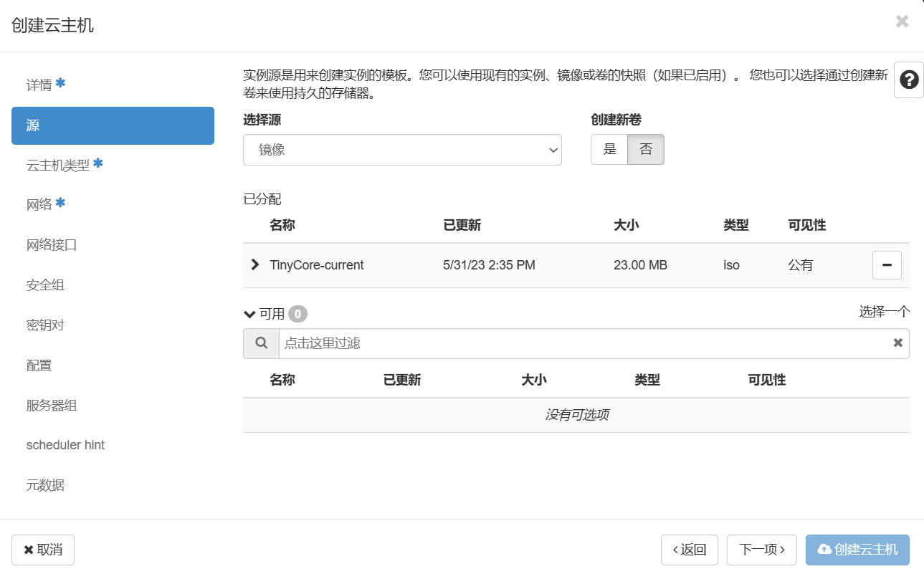The height and width of the screenshot is (574, 924).
Task: Click the 下一项 button
Action: [x=762, y=550]
